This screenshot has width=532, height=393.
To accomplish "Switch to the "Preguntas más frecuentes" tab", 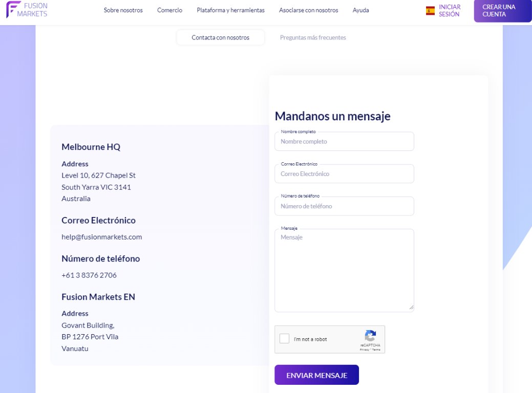I will 313,37.
